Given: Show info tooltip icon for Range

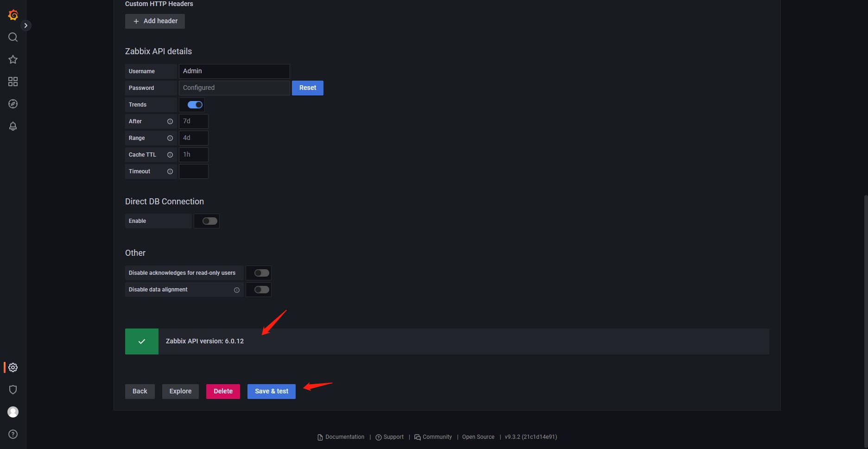Looking at the screenshot, I should point(170,138).
